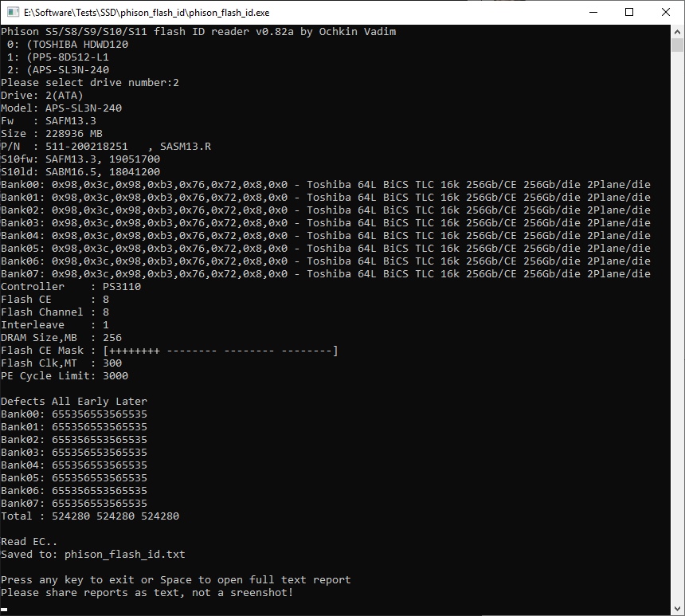Screen dimensions: 685x616
Task: Click 'Please share reports as text' line
Action: [147, 593]
